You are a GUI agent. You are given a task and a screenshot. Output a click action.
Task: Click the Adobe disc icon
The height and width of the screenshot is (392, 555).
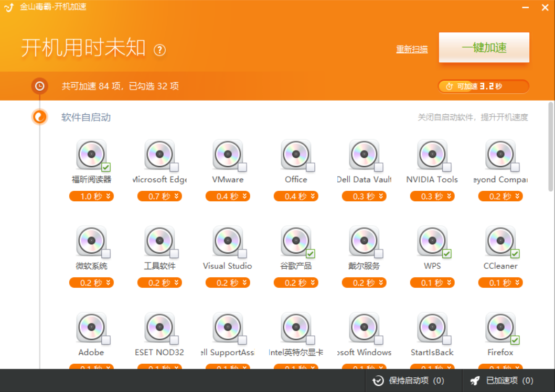91,328
